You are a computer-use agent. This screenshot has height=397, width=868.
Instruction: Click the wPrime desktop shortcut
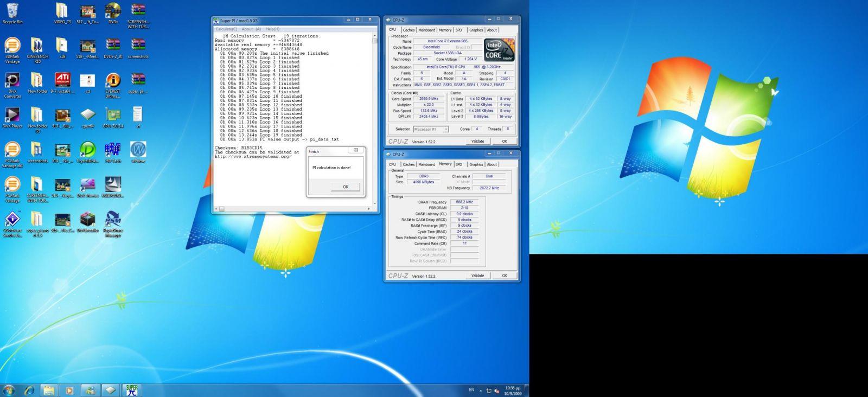[138, 150]
